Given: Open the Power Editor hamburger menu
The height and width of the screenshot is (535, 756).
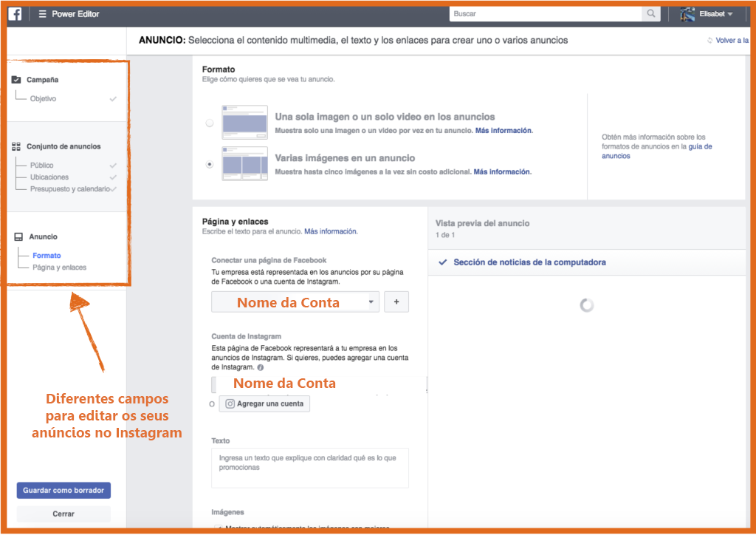Looking at the screenshot, I should pyautogui.click(x=42, y=14).
